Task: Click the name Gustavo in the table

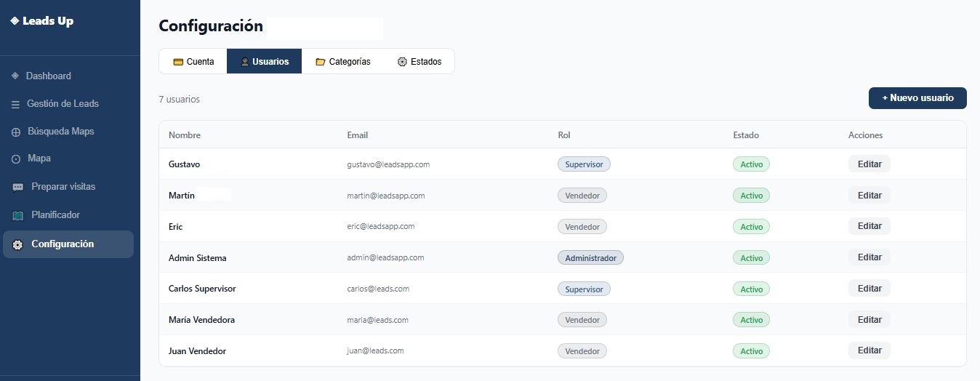Action: pos(184,164)
